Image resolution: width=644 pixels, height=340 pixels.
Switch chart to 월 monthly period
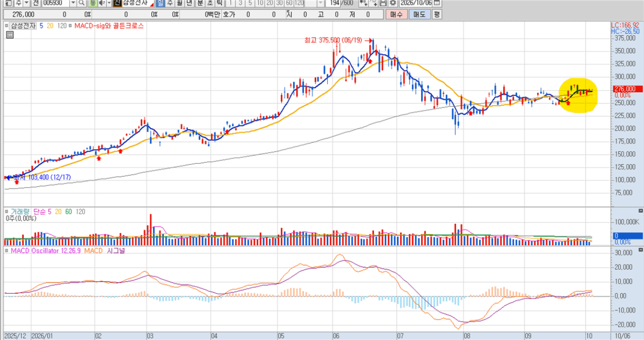[180, 3]
